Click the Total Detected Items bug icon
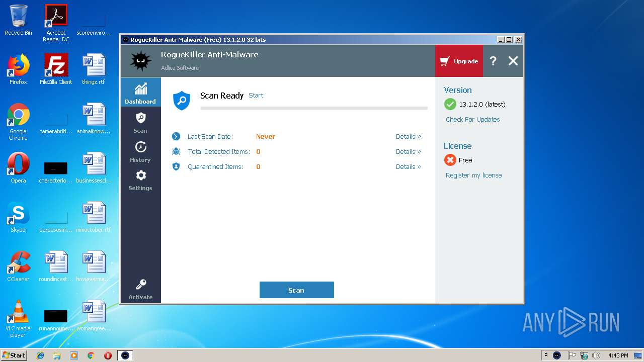The image size is (644, 362). click(x=176, y=151)
